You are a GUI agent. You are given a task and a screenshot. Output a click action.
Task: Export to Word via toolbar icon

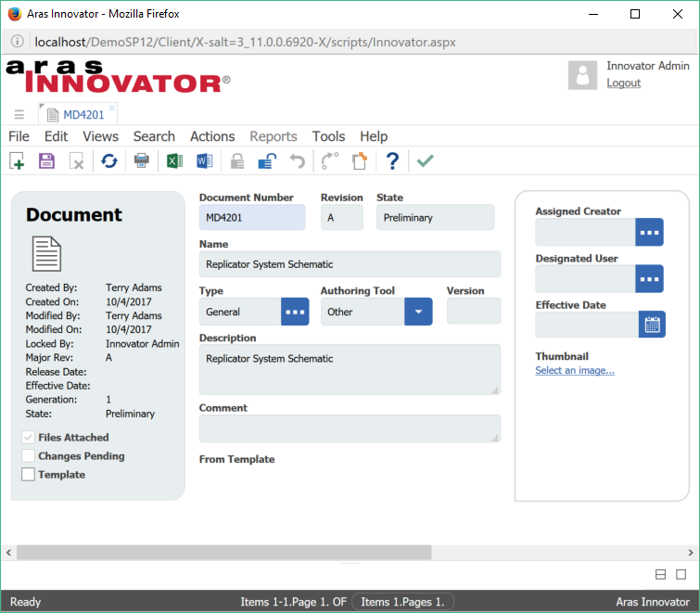tap(205, 160)
